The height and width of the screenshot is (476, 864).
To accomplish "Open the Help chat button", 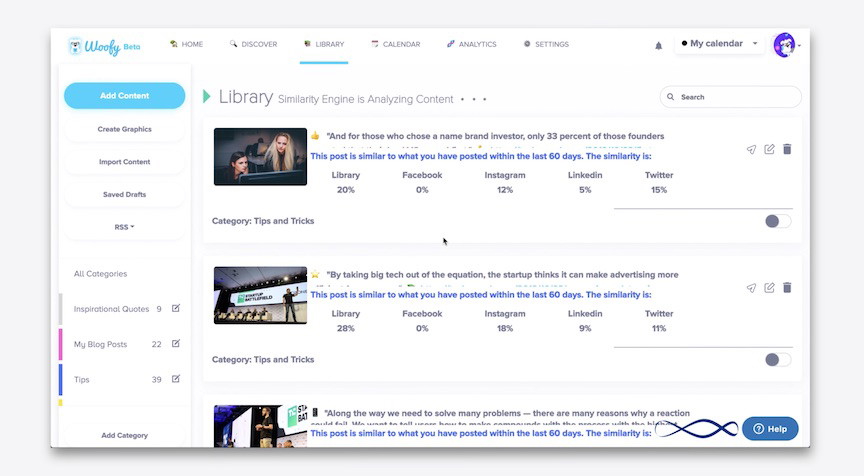I will (770, 429).
